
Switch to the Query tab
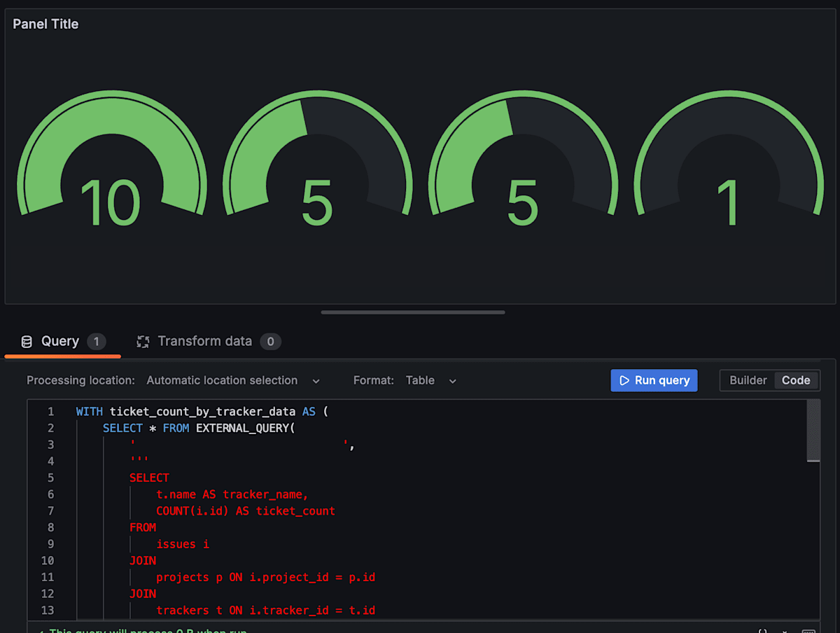pyautogui.click(x=63, y=342)
